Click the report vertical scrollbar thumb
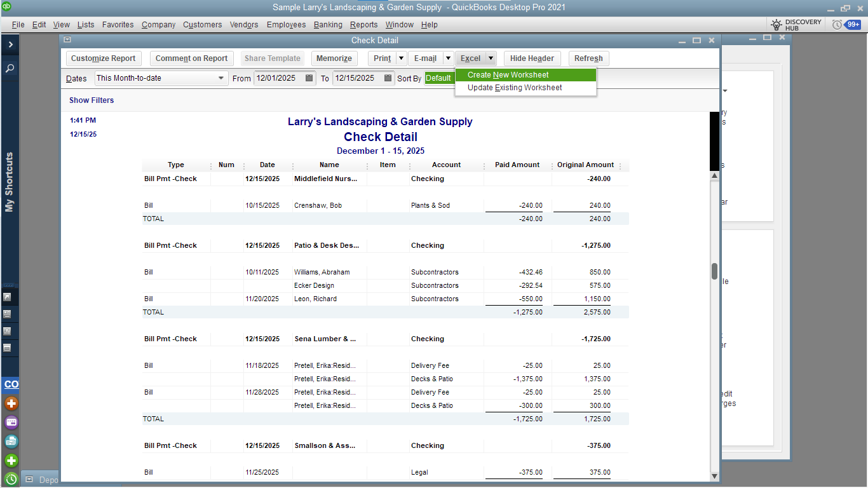This screenshot has height=488, width=868. click(x=714, y=271)
